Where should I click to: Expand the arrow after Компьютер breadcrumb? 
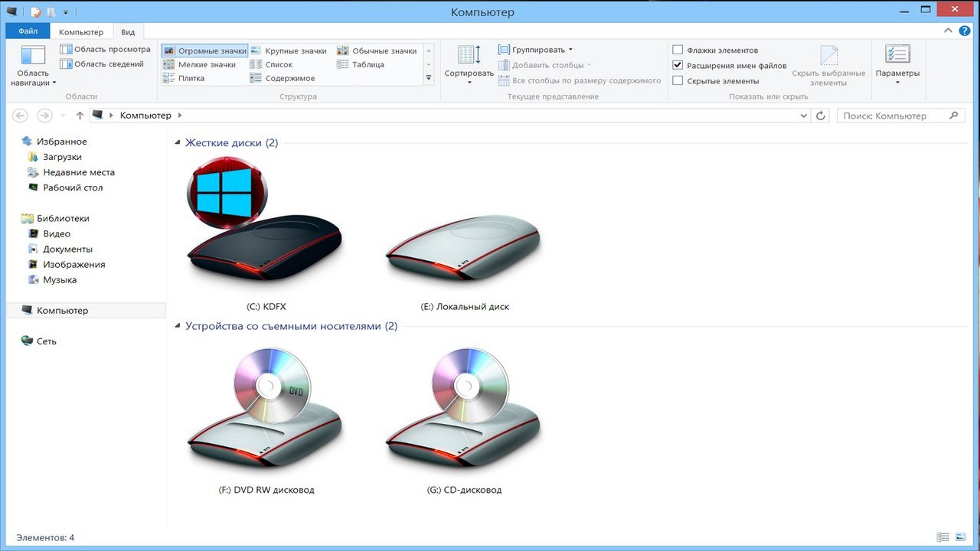coord(180,116)
